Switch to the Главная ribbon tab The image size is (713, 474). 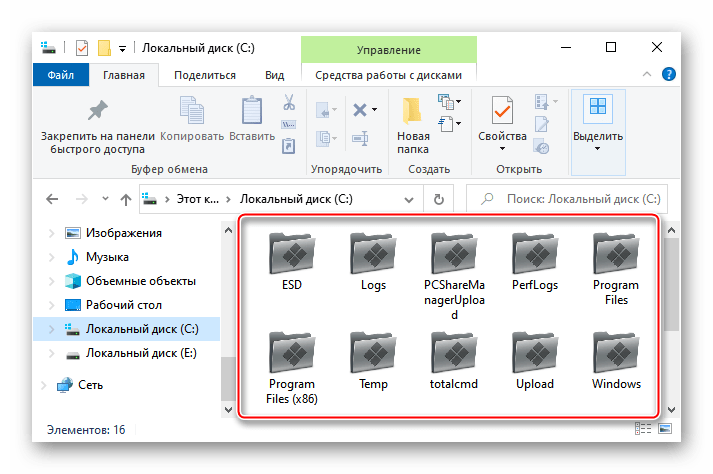coord(124,75)
